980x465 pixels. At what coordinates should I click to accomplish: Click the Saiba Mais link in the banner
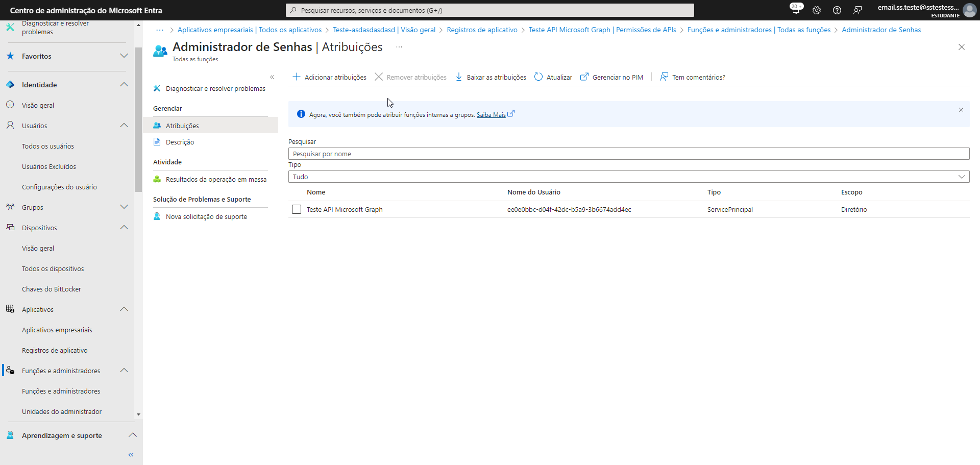coord(491,115)
